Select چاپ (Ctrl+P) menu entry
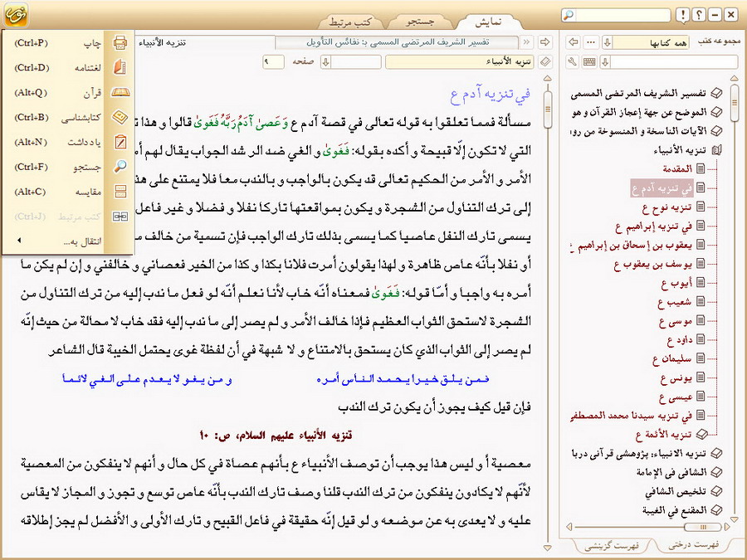The width and height of the screenshot is (747, 560). (x=68, y=43)
